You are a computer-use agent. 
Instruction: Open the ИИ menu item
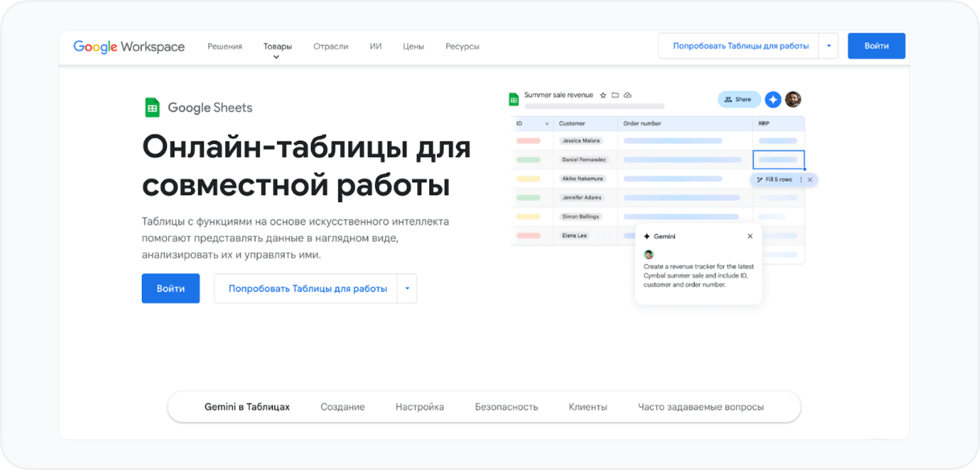(376, 47)
